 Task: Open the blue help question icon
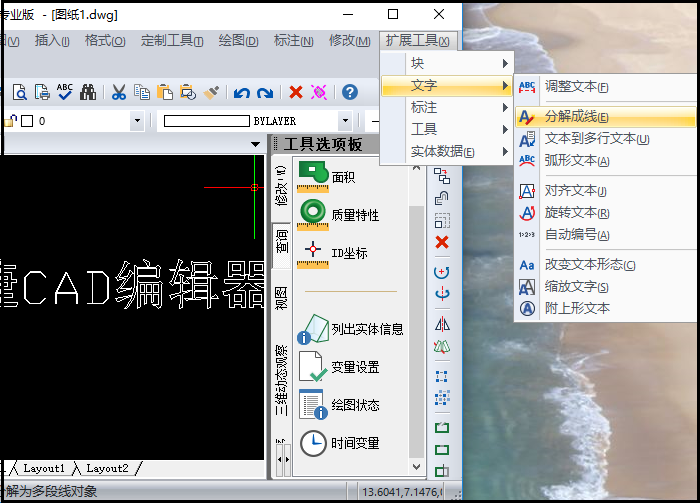[350, 92]
